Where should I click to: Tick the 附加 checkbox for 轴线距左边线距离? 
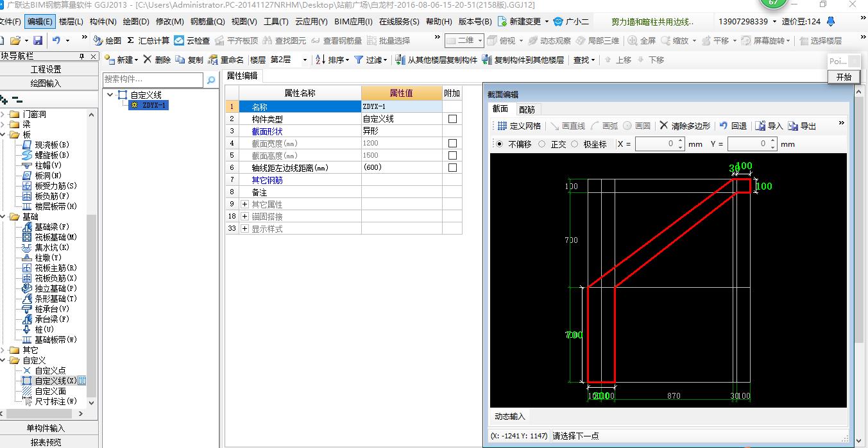[x=452, y=168]
